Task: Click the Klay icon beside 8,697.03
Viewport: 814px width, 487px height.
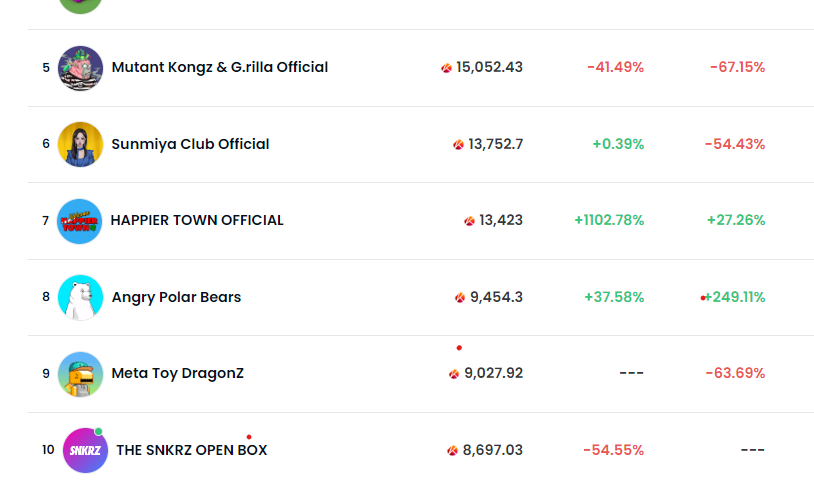Action: pyautogui.click(x=453, y=451)
